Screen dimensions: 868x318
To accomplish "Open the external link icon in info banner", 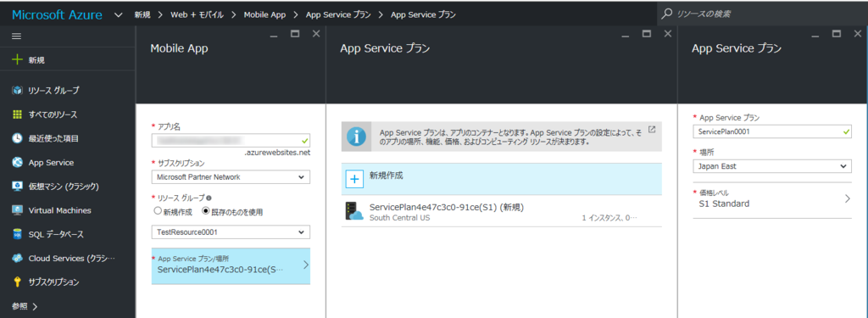I will [x=652, y=130].
